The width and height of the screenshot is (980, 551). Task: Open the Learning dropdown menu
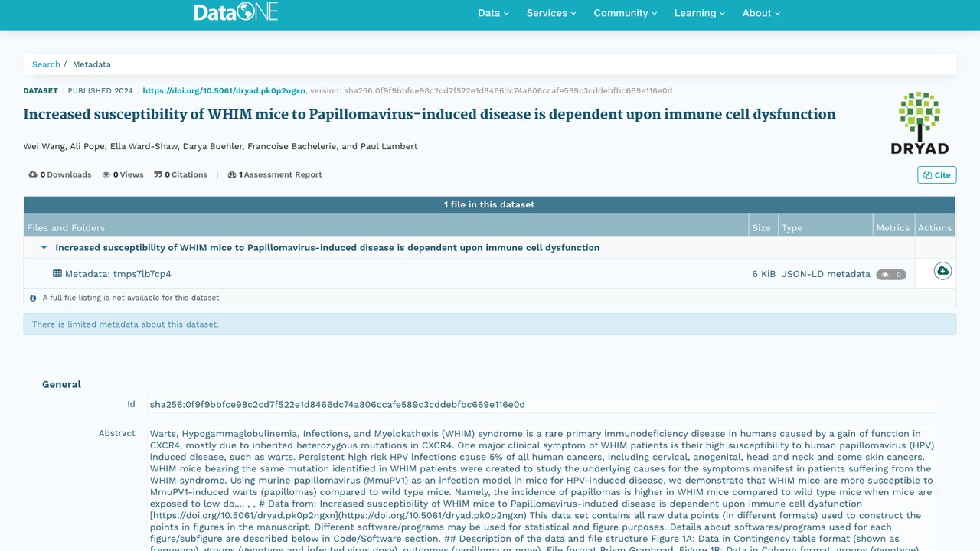click(700, 13)
